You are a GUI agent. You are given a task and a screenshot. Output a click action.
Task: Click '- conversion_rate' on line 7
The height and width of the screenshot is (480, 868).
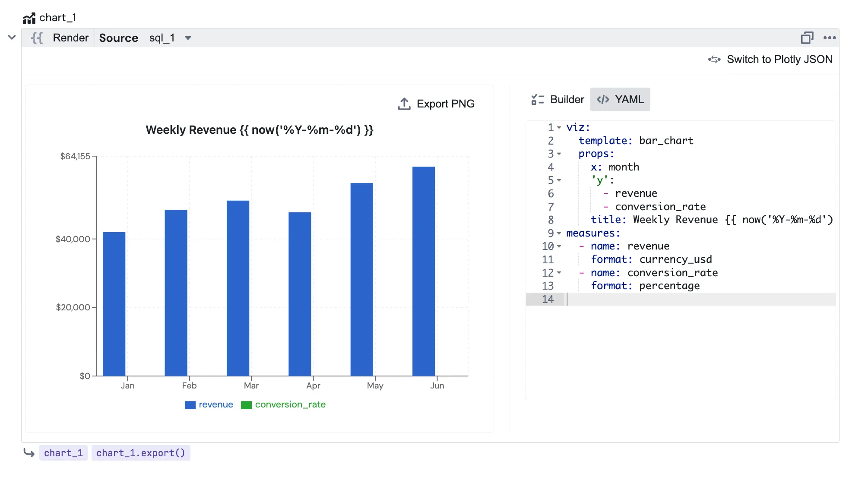pos(654,207)
